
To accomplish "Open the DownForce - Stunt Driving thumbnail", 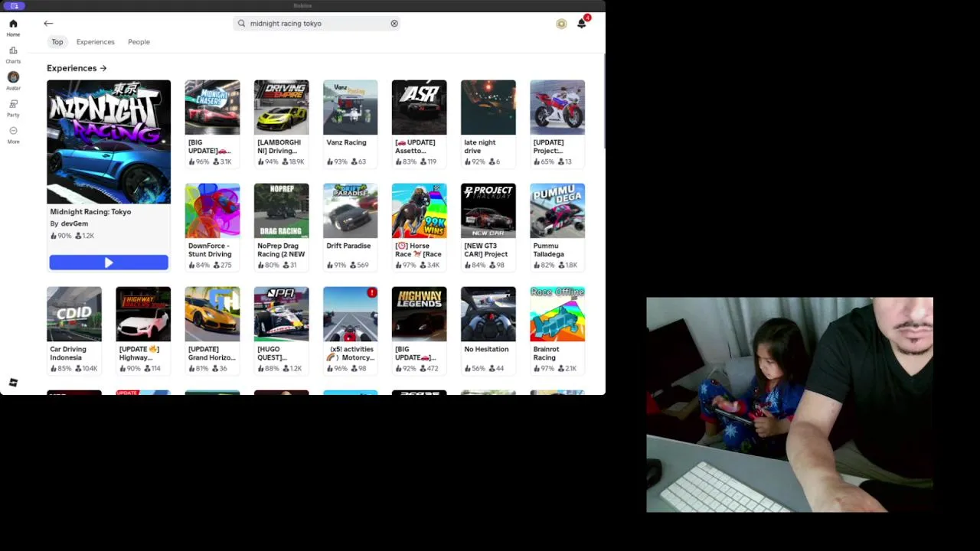I will click(x=212, y=210).
